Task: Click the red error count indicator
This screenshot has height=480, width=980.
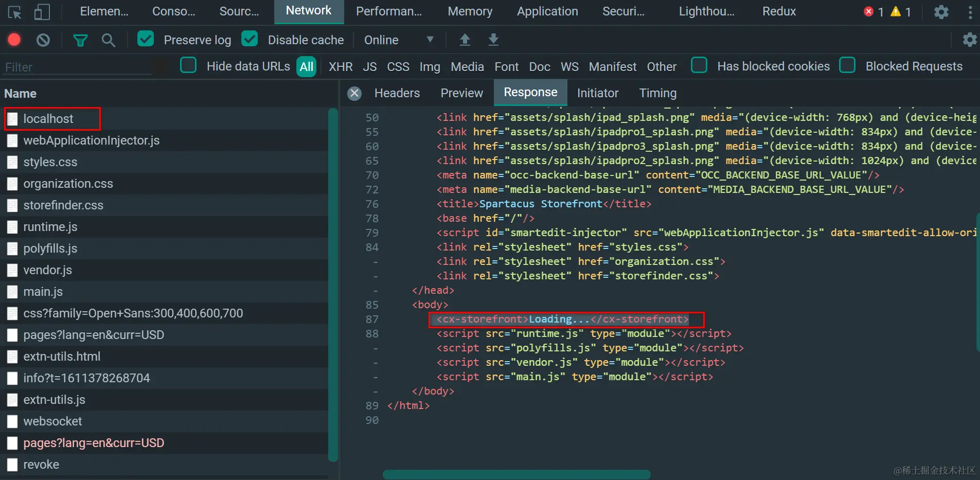Action: pos(874,12)
